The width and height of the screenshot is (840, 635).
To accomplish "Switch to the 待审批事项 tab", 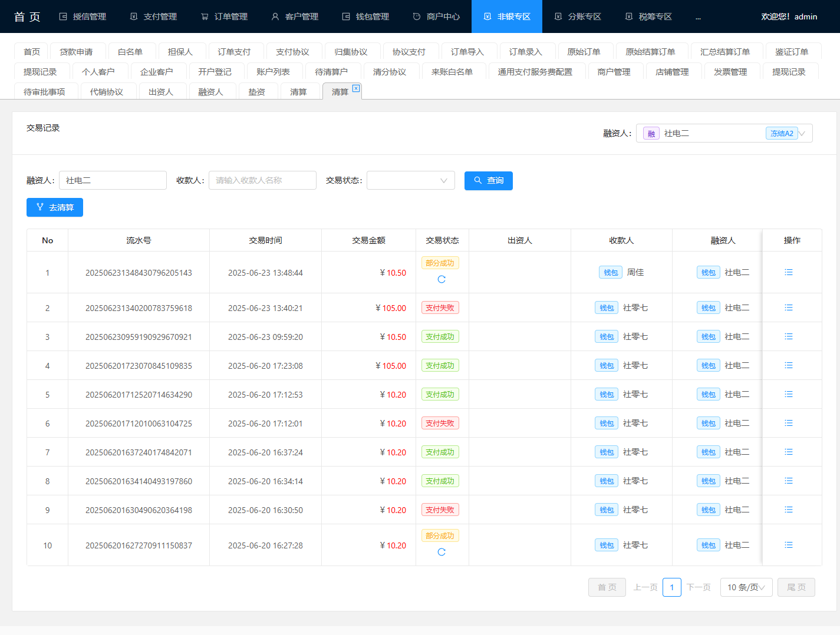I will pyautogui.click(x=46, y=92).
